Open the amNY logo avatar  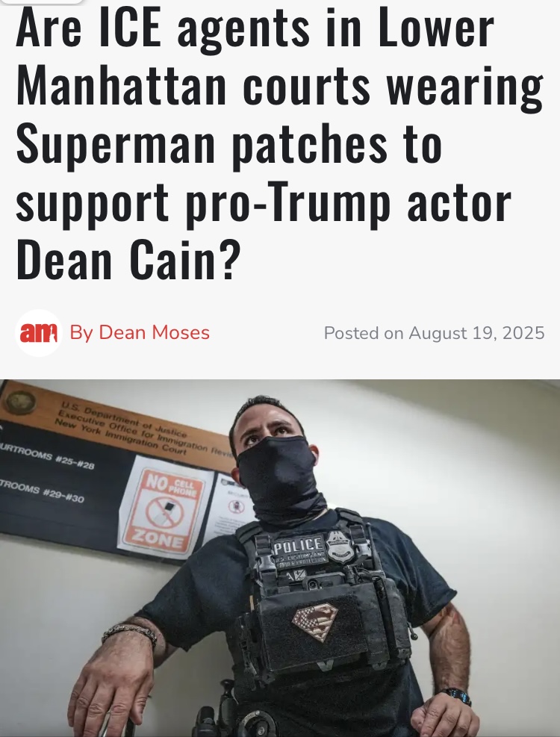[x=39, y=333]
